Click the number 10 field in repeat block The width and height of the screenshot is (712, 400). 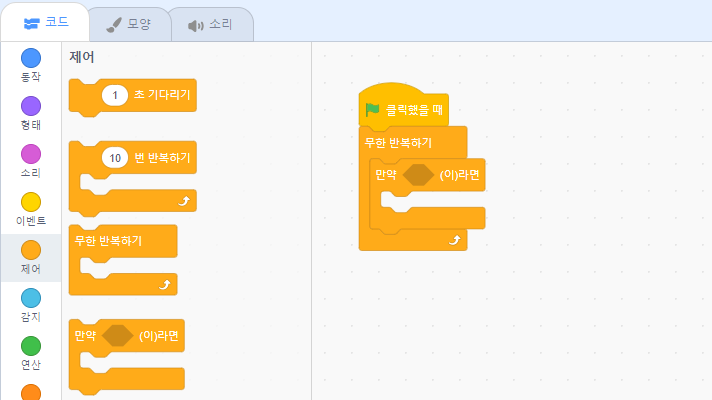coord(115,158)
